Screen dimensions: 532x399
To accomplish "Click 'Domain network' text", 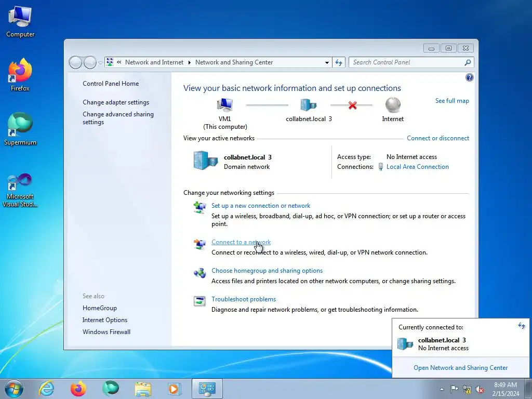I will (x=247, y=167).
